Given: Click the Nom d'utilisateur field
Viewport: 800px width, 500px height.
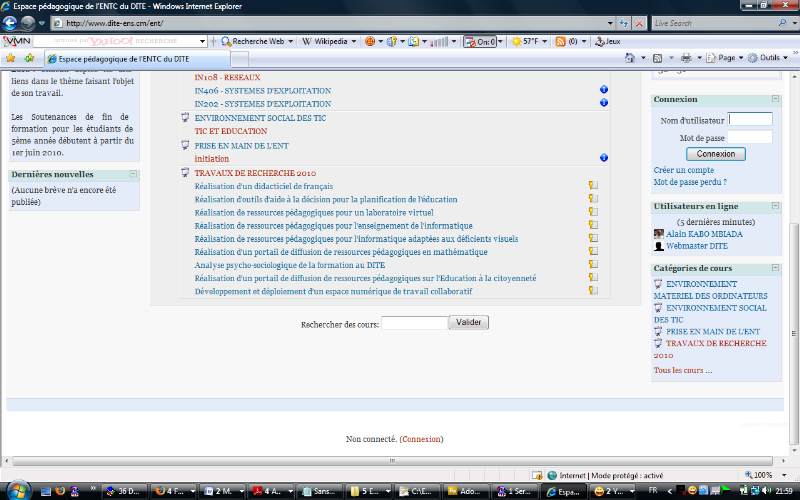Looking at the screenshot, I should point(749,119).
